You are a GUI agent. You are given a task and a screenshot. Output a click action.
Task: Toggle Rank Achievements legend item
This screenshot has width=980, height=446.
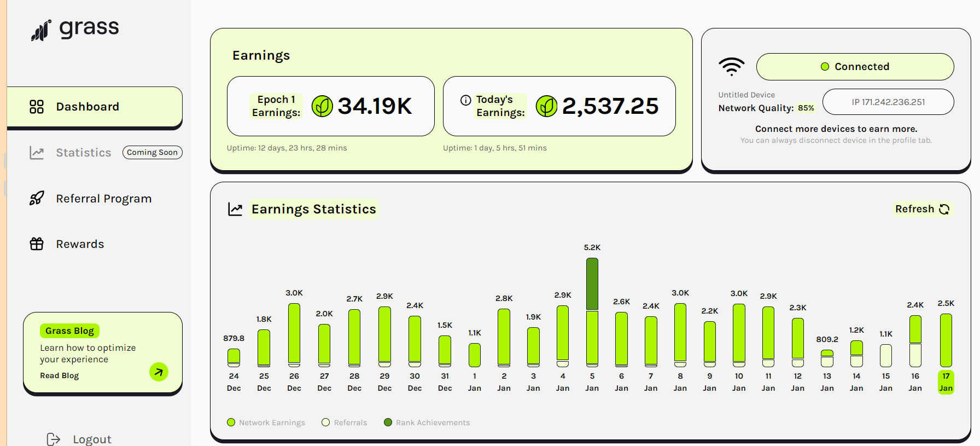click(427, 422)
